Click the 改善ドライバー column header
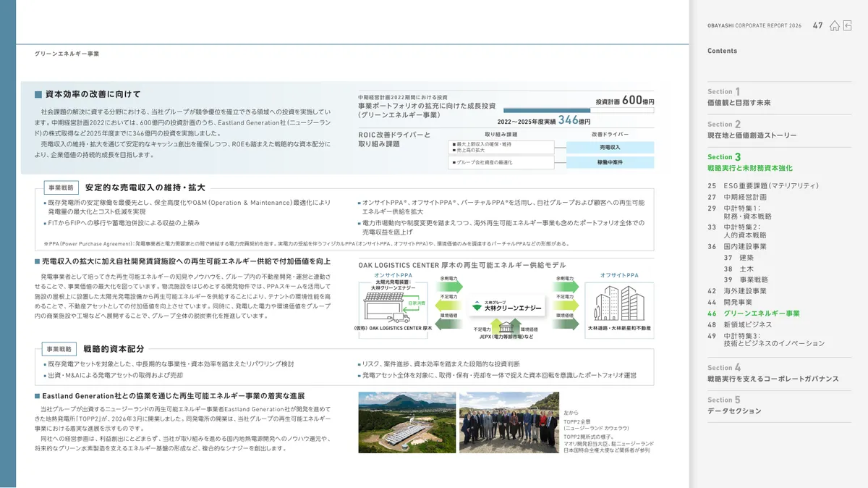The image size is (868, 488). [610, 134]
